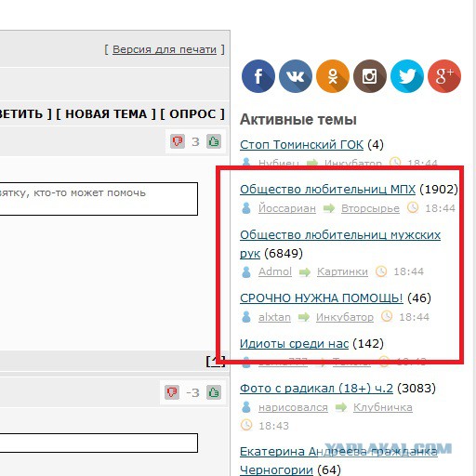Image resolution: width=476 pixels, height=476 pixels.
Task: Open topic Фото с радикал (18+) ч.2
Action: [316, 389]
